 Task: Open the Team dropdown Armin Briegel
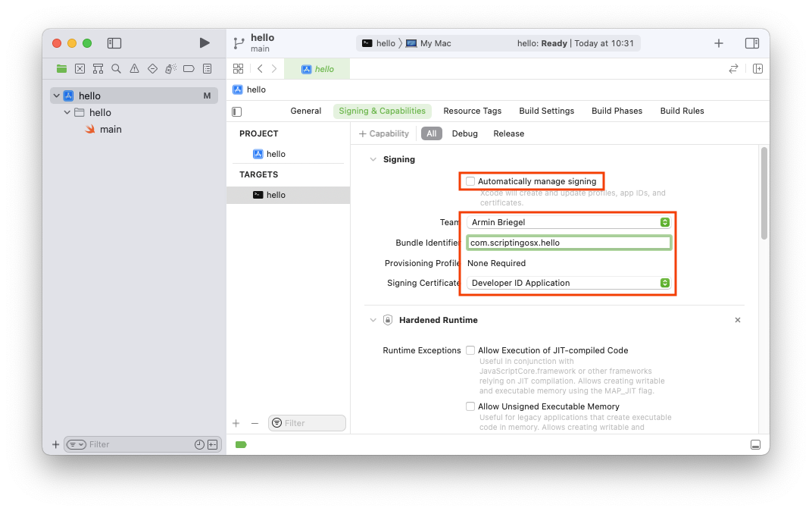(x=569, y=222)
